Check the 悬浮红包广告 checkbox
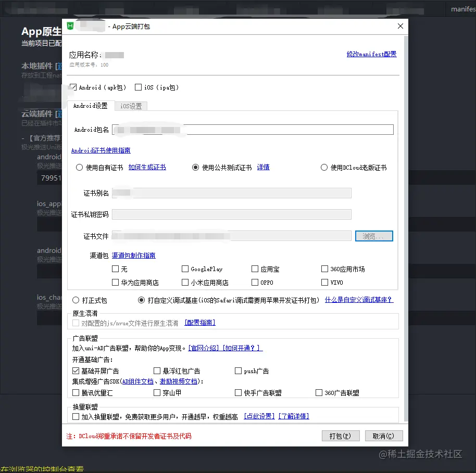Viewport: 476px width, 473px height. point(157,371)
